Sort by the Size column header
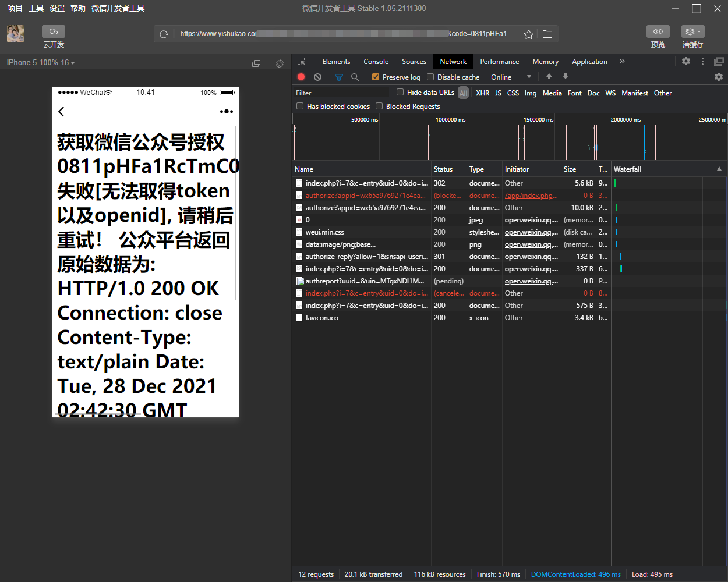The height and width of the screenshot is (582, 728). point(578,169)
